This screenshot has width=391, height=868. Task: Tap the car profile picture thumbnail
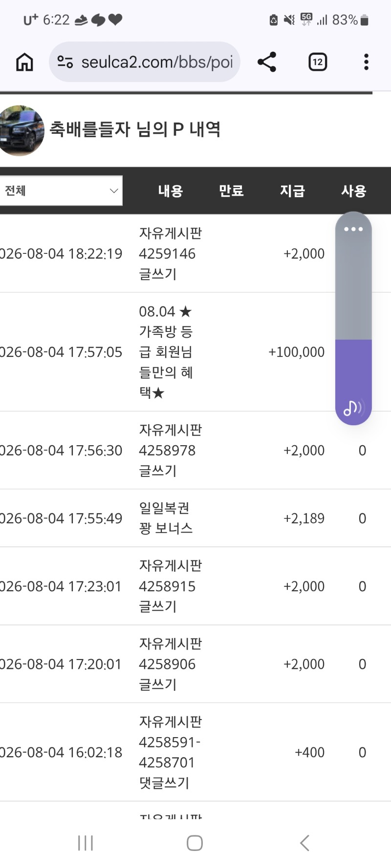[21, 130]
